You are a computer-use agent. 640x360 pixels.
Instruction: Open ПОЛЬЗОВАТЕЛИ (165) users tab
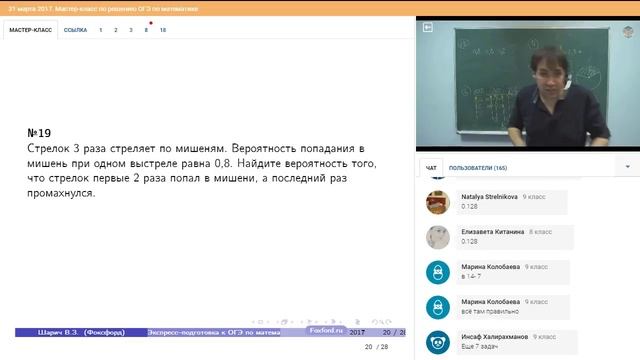point(478,168)
